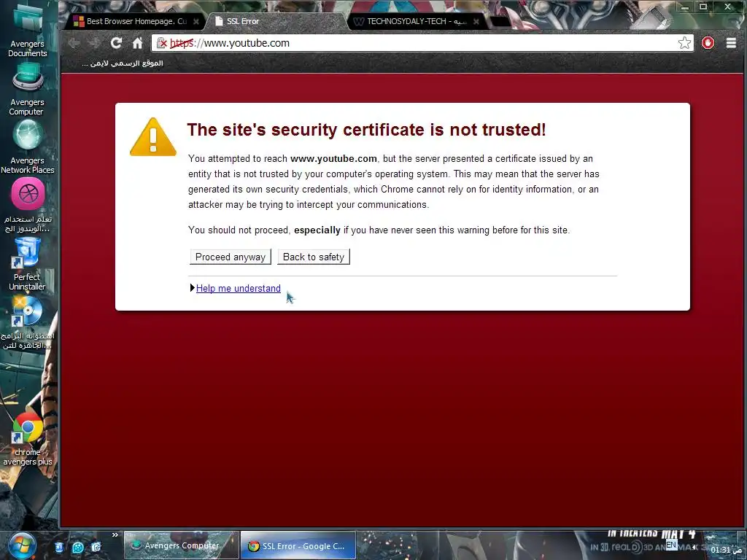The image size is (747, 560).
Task: Maximize the Chrome window
Action: [x=703, y=7]
